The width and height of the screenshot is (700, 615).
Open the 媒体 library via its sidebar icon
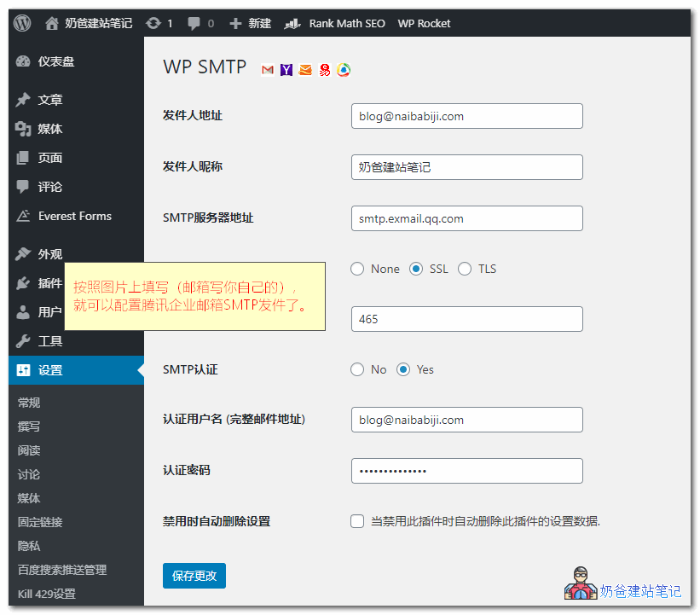25,129
